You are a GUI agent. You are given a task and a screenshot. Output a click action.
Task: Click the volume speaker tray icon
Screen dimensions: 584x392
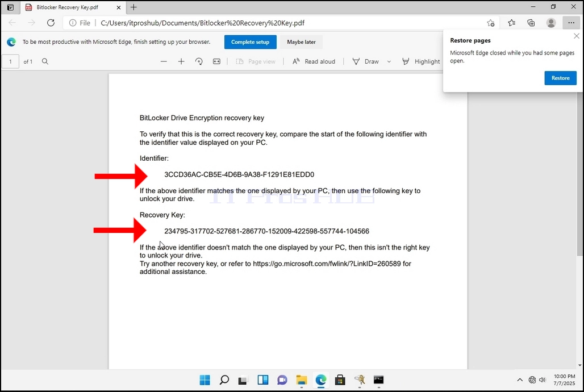[x=543, y=380]
